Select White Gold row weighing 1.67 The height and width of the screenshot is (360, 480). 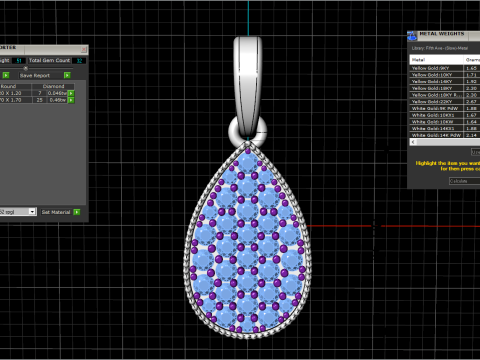pos(445,115)
